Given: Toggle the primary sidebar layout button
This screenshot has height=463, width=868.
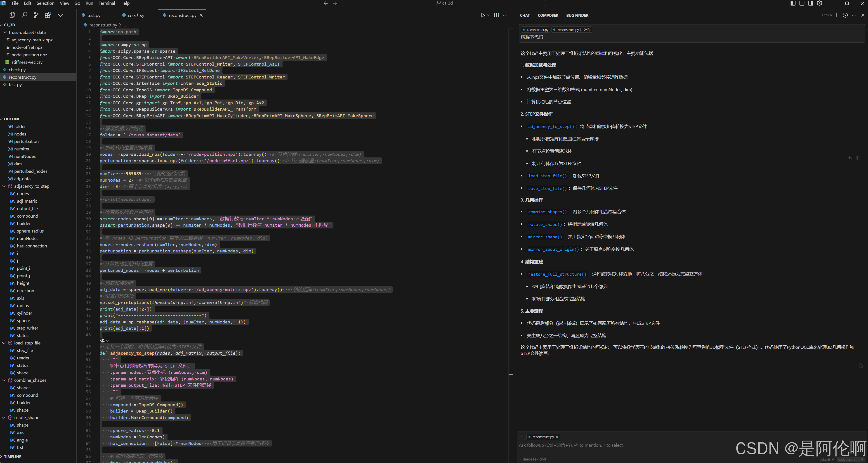Looking at the screenshot, I should [793, 3].
